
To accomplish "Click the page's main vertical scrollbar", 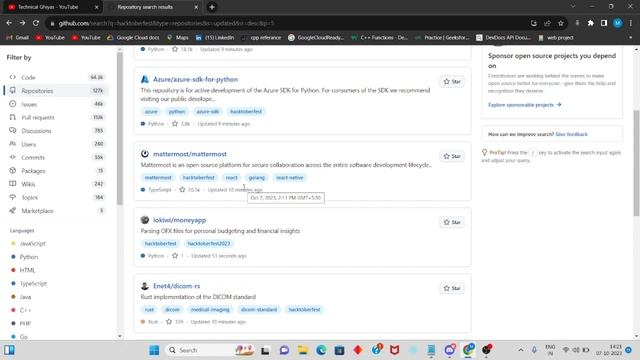I will pos(637,163).
